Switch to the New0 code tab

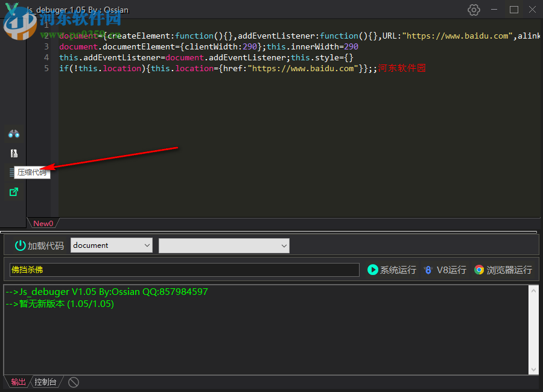[x=42, y=223]
